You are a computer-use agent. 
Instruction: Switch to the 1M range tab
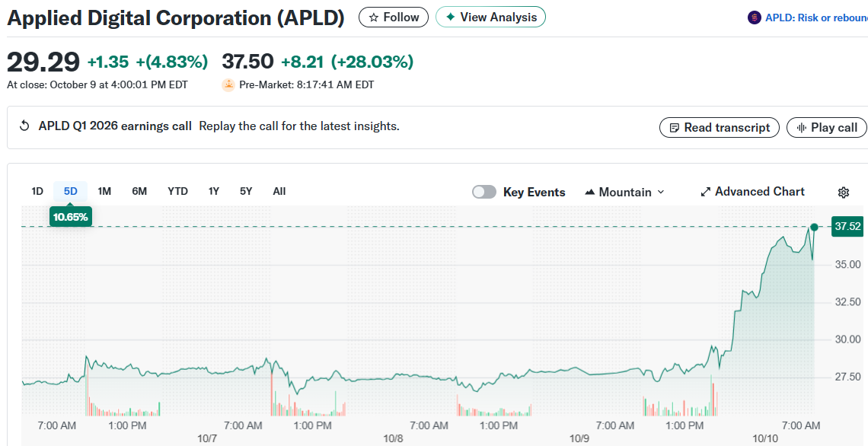(x=104, y=191)
